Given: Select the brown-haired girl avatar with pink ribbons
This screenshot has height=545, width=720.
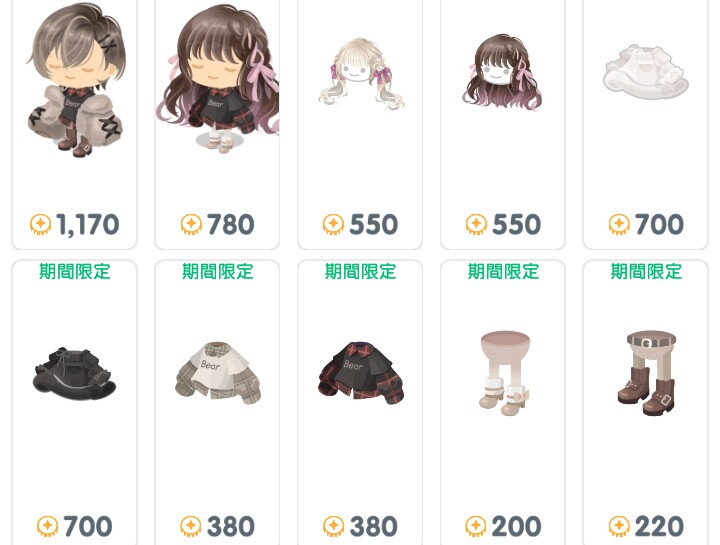Looking at the screenshot, I should tap(217, 78).
